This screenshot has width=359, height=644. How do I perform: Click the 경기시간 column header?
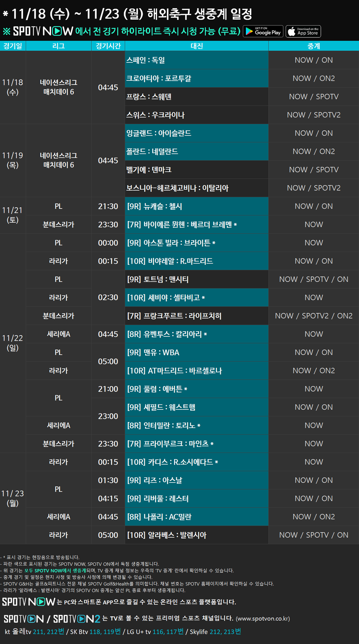click(108, 46)
